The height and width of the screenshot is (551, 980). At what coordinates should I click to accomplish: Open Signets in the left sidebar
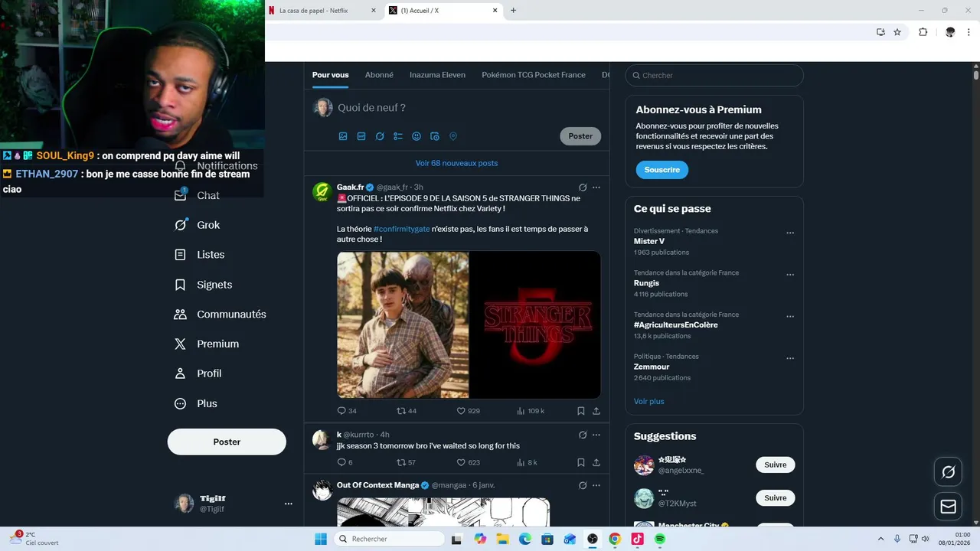204,285
